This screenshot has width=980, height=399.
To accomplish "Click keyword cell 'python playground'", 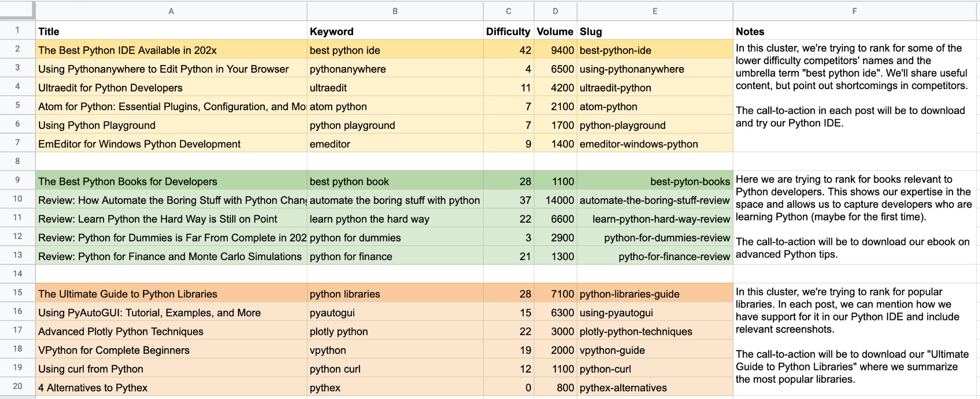I will point(395,124).
